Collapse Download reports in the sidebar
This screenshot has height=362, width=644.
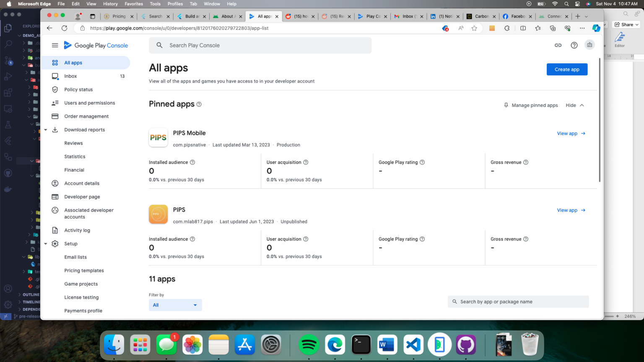(x=46, y=129)
